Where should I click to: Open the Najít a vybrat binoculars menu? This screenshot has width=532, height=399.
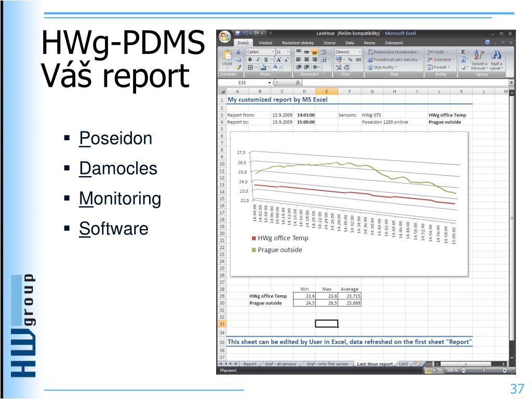coord(496,60)
